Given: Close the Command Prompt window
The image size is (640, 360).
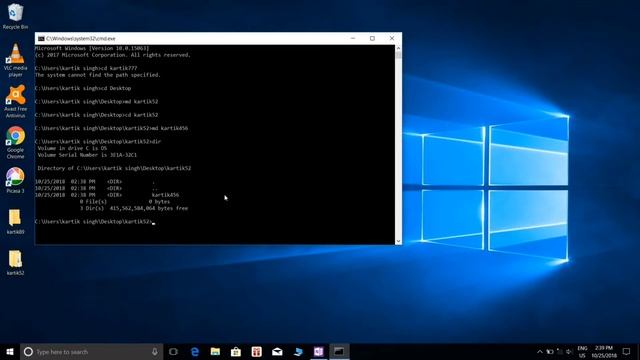Looking at the screenshot, I should tap(392, 38).
